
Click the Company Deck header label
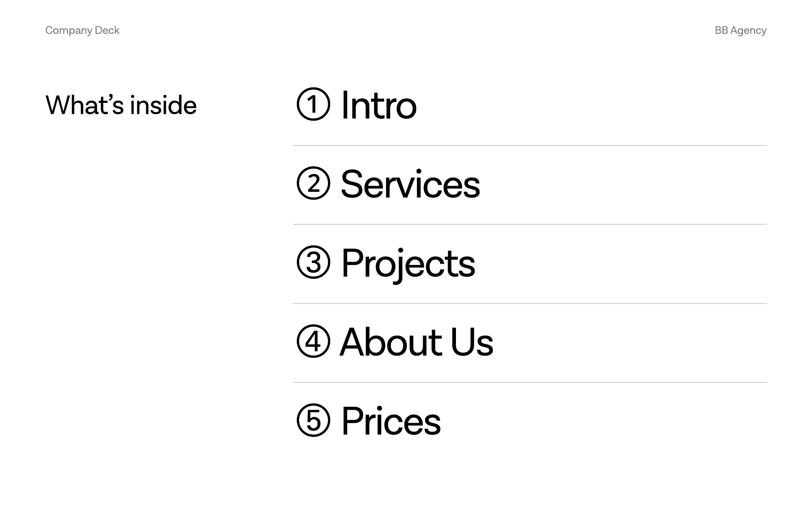click(82, 30)
